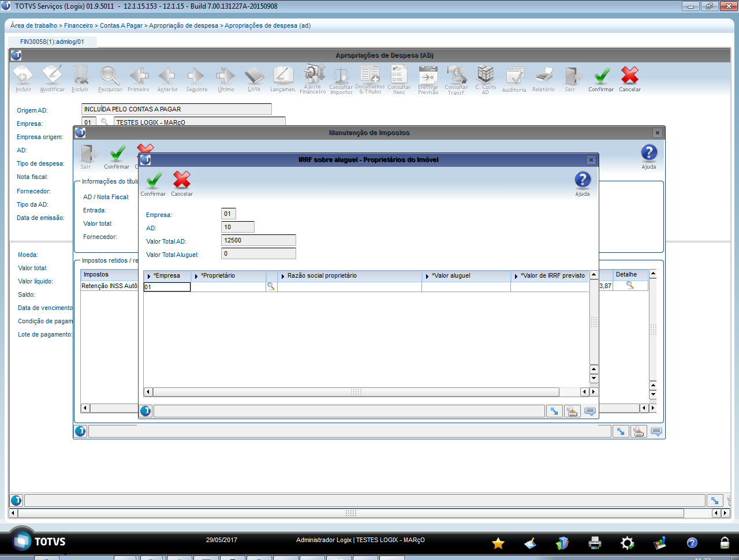Click wrench keyboard icon in Manutenção de Impostos
The width and height of the screenshot is (739, 560).
click(x=639, y=431)
